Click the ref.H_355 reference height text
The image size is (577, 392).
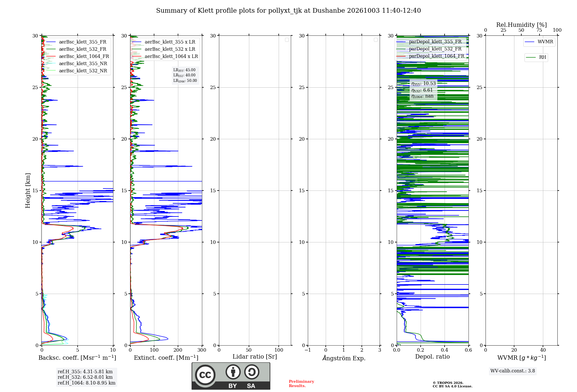85,372
